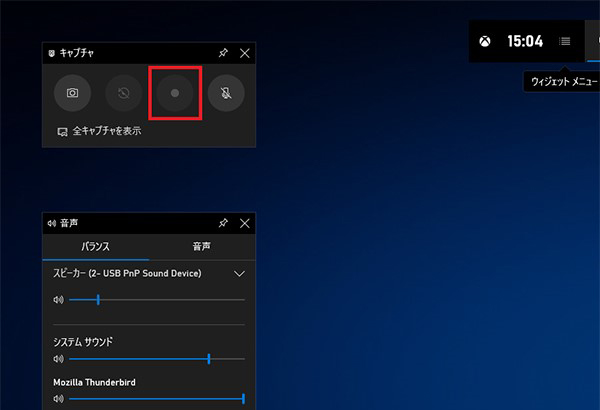Click the speaker master volume slider
This screenshot has width=600, height=410.
click(98, 299)
